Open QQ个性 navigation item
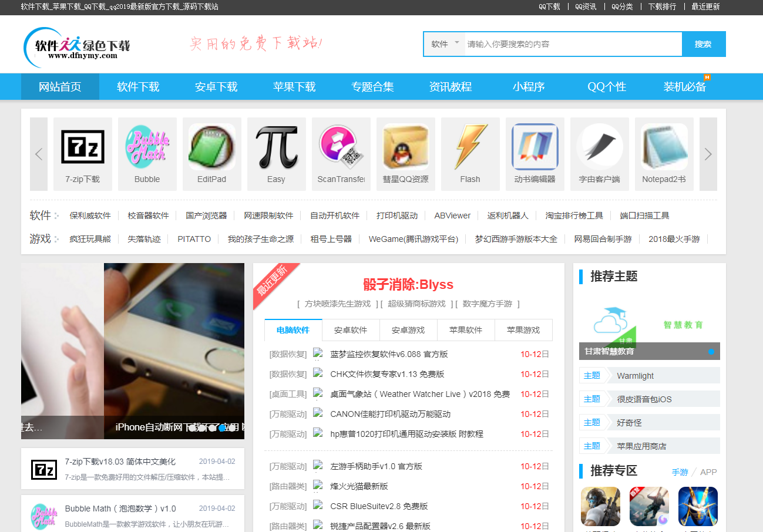The image size is (763, 532). pyautogui.click(x=607, y=87)
